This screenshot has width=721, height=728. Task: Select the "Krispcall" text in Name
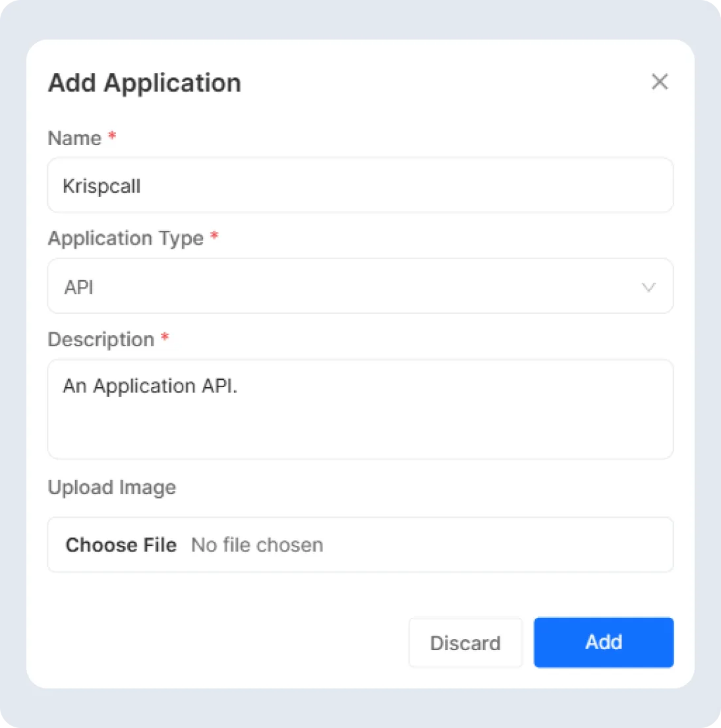[101, 187]
